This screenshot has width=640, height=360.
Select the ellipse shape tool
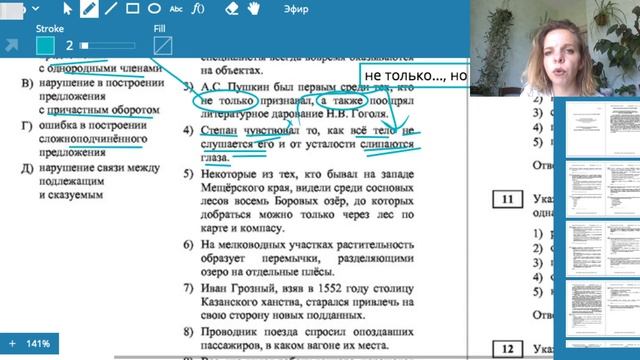[154, 9]
